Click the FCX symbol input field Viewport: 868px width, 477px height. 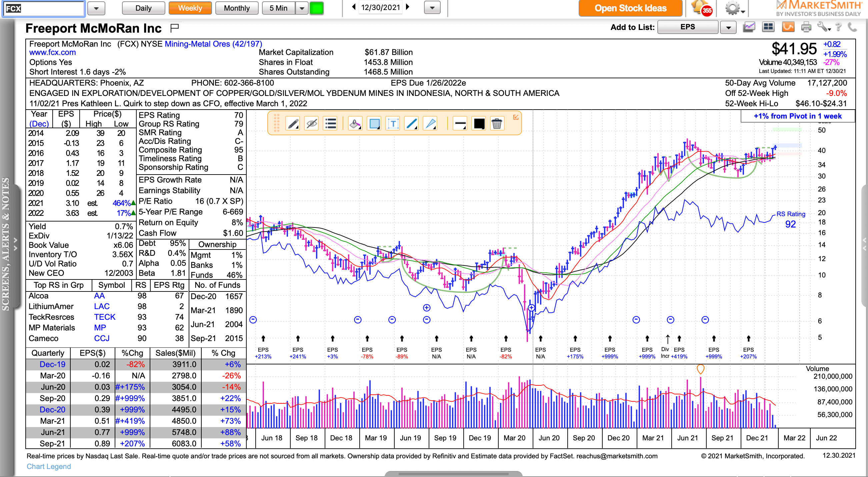point(43,8)
